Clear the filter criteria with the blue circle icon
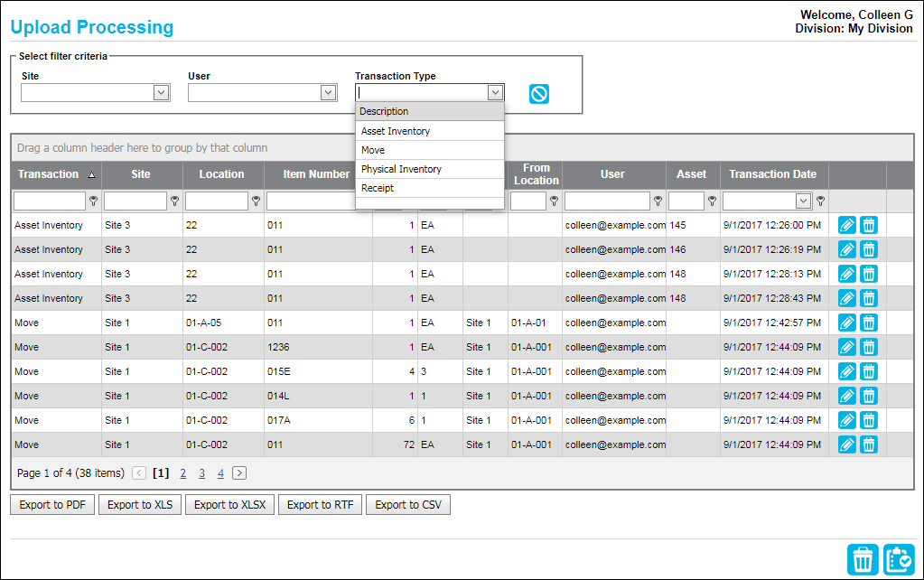The width and height of the screenshot is (924, 580). point(538,94)
